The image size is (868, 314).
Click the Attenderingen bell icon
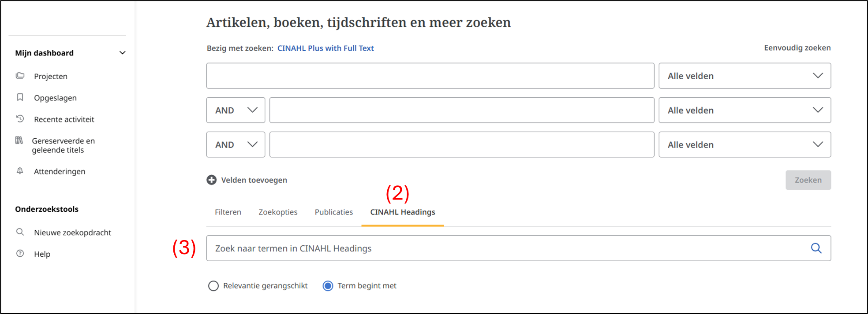coord(20,171)
